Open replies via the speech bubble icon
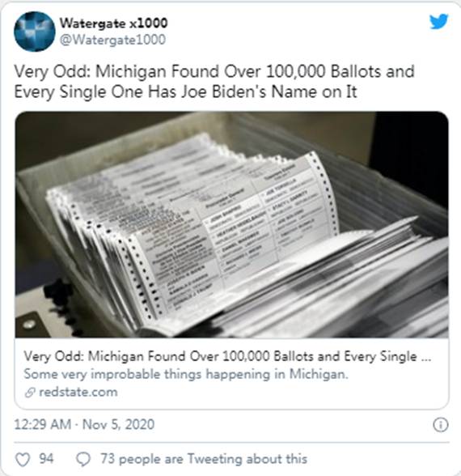 (83, 459)
